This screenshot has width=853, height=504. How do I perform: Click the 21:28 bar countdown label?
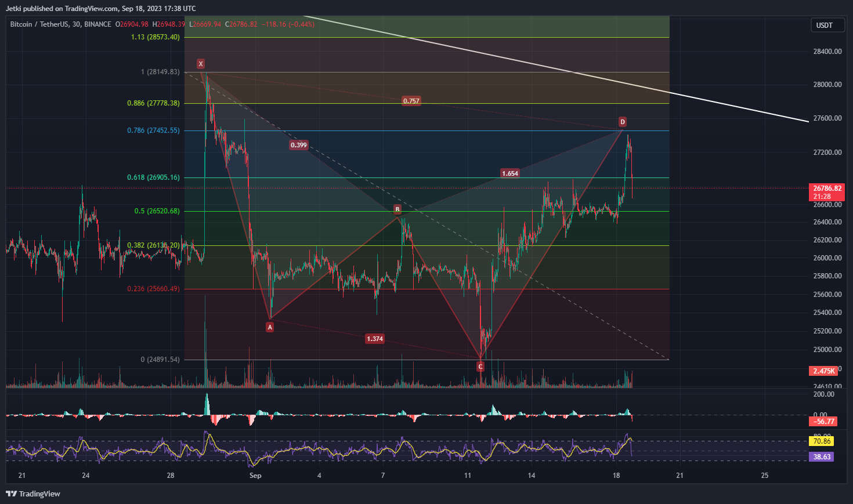(x=822, y=197)
